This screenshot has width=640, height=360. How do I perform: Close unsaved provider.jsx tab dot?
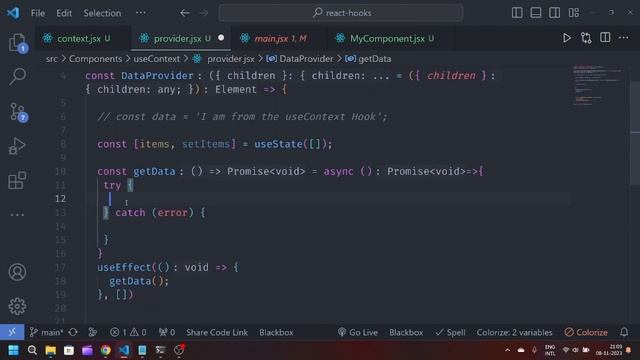[221, 38]
